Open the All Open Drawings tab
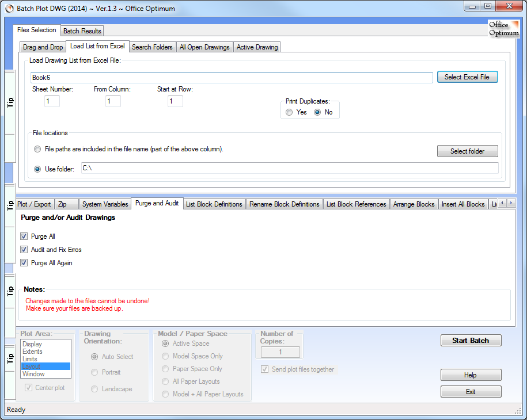 click(x=204, y=47)
